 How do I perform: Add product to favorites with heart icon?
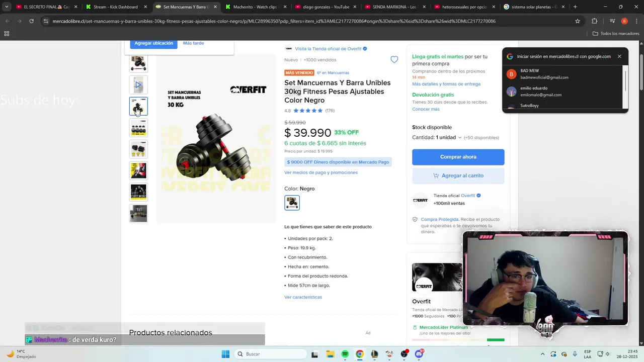[394, 59]
